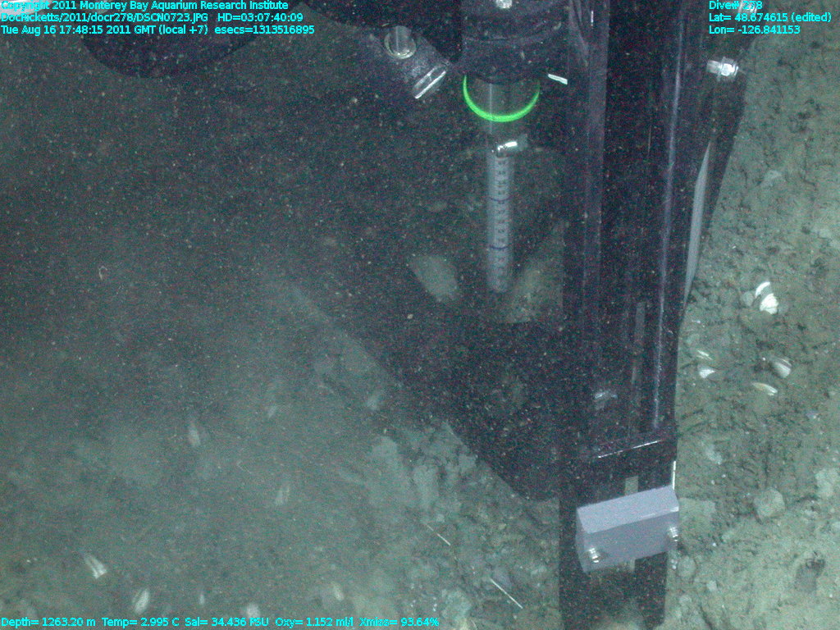Click the HD=03:07:40:09 timecode

coord(260,17)
